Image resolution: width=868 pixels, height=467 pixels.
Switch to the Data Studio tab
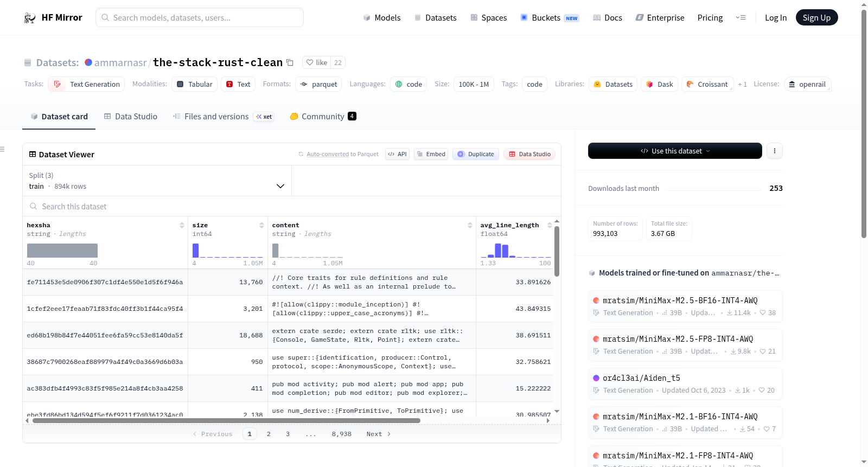pos(131,117)
